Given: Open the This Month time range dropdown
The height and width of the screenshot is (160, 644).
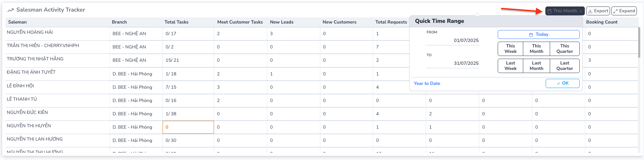Looking at the screenshot, I should (x=565, y=11).
